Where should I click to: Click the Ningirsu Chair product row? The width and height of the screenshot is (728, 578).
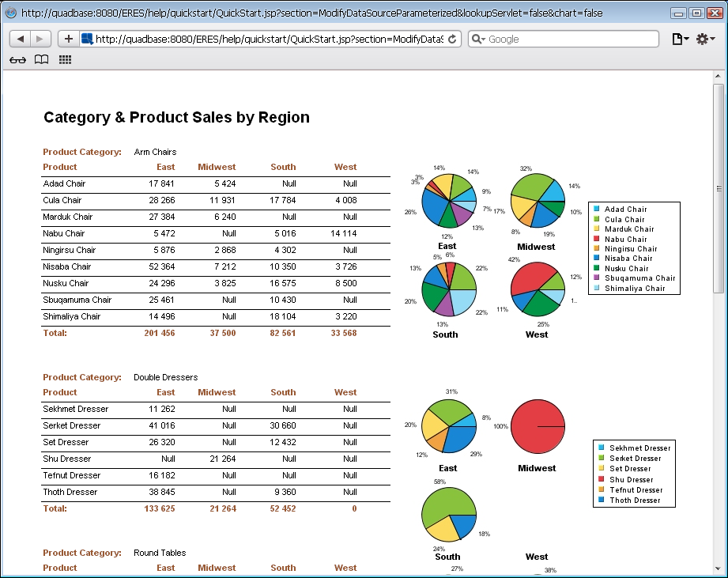[x=216, y=250]
